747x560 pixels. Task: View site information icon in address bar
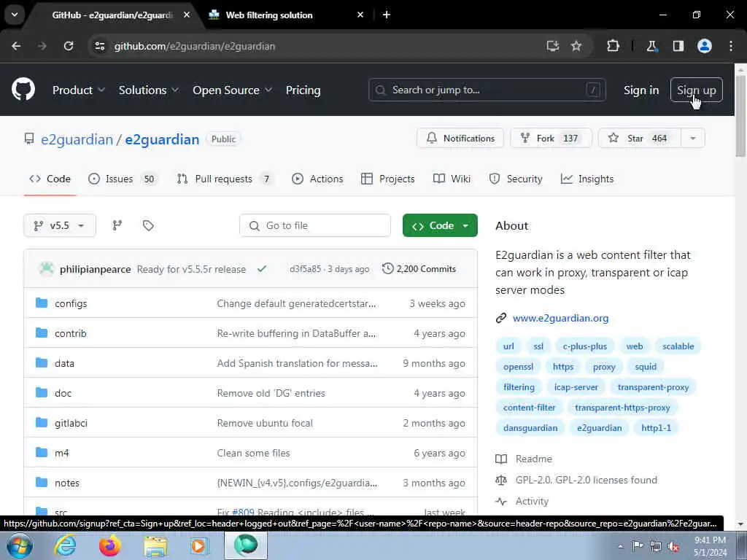(x=99, y=46)
